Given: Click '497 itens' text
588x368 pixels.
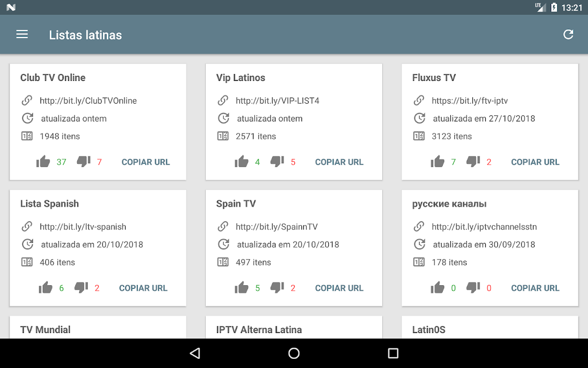Looking at the screenshot, I should coord(254,262).
